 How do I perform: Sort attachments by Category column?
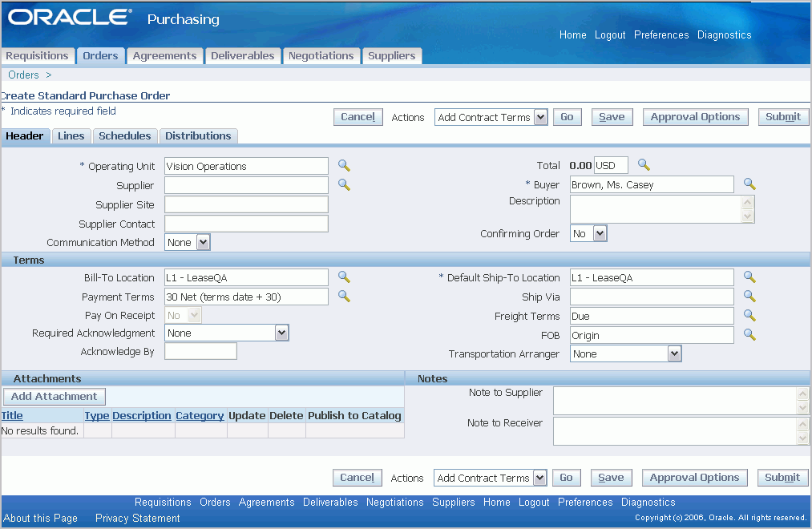(x=200, y=416)
